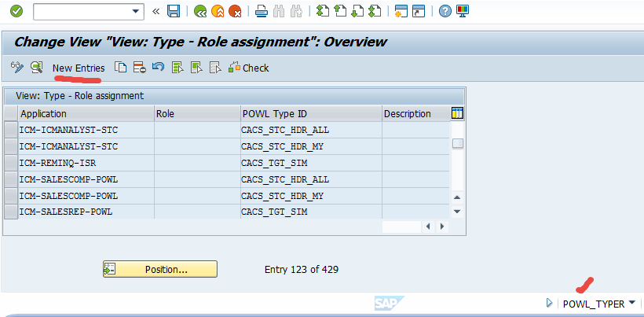Go to next page icon
The image size is (644, 317).
(x=357, y=11)
